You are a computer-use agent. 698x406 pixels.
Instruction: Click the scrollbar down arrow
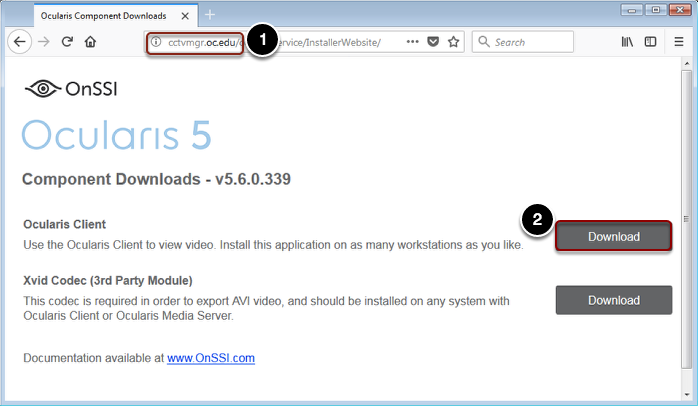[687, 394]
